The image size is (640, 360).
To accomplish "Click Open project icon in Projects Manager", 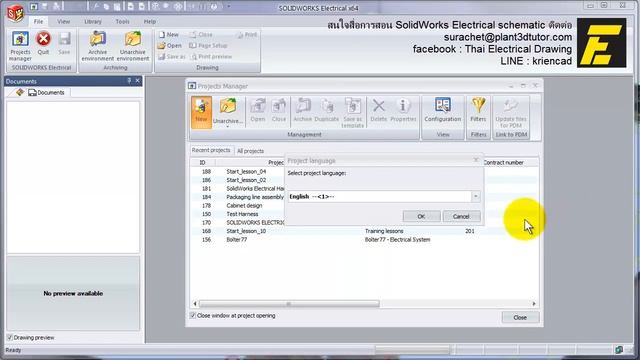I will click(258, 110).
